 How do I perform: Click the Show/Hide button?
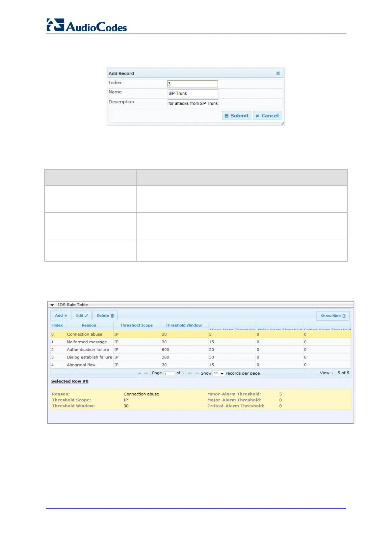(x=333, y=316)
